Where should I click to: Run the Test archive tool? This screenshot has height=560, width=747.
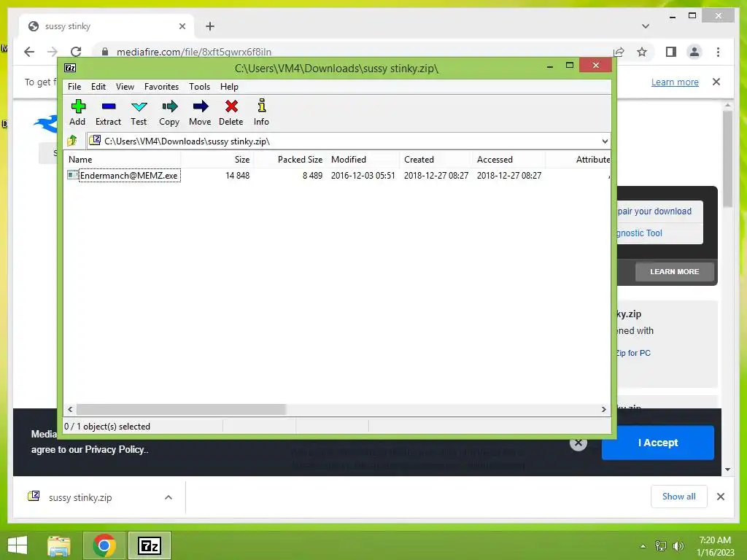[x=139, y=112]
